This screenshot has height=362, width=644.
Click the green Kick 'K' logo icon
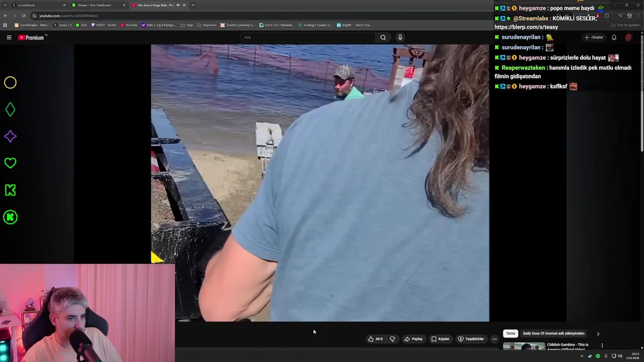(10, 190)
